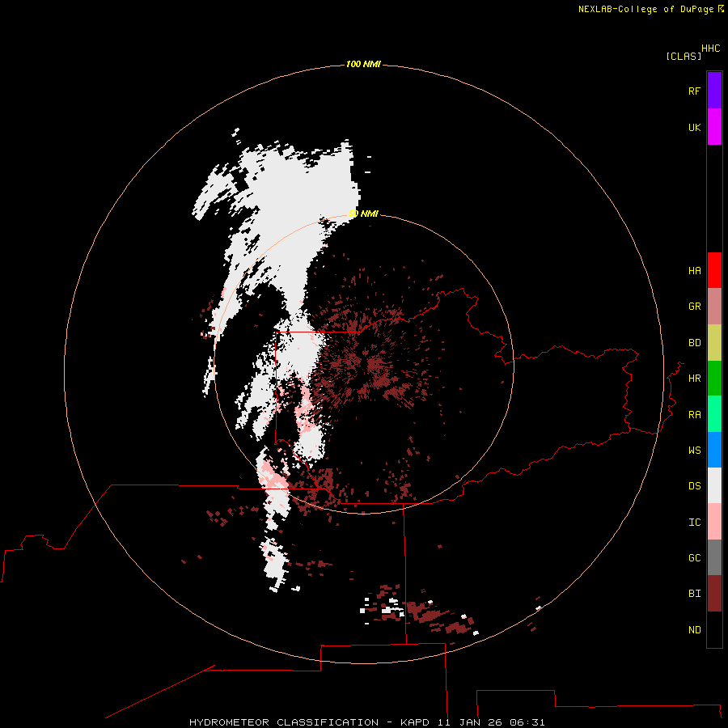This screenshot has height=728, width=728.
Task: Click the 'HR' legend label
Action: pyautogui.click(x=694, y=379)
